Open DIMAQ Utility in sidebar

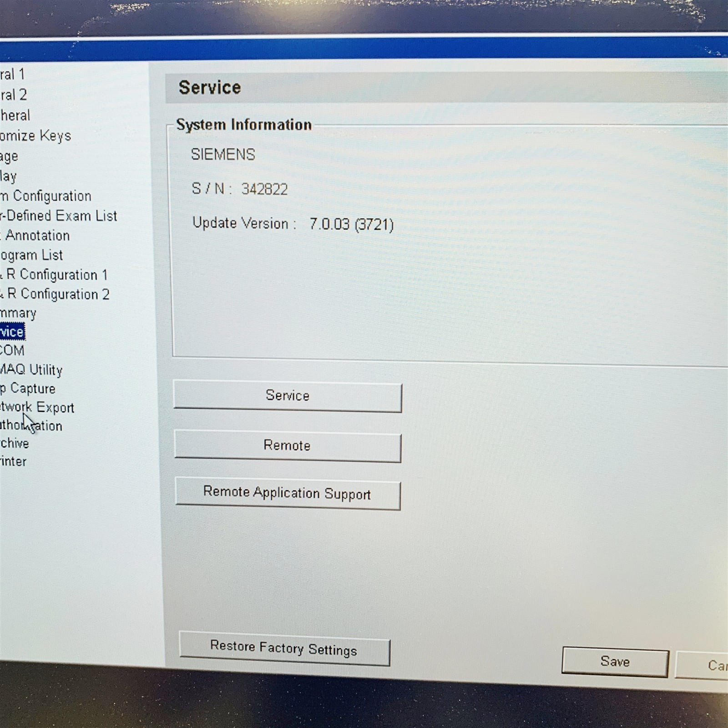pyautogui.click(x=31, y=369)
